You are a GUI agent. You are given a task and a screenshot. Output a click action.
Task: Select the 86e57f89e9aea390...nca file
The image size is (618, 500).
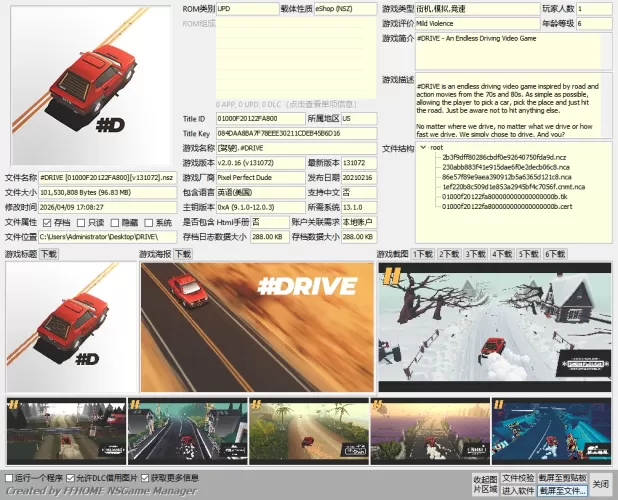(506, 177)
